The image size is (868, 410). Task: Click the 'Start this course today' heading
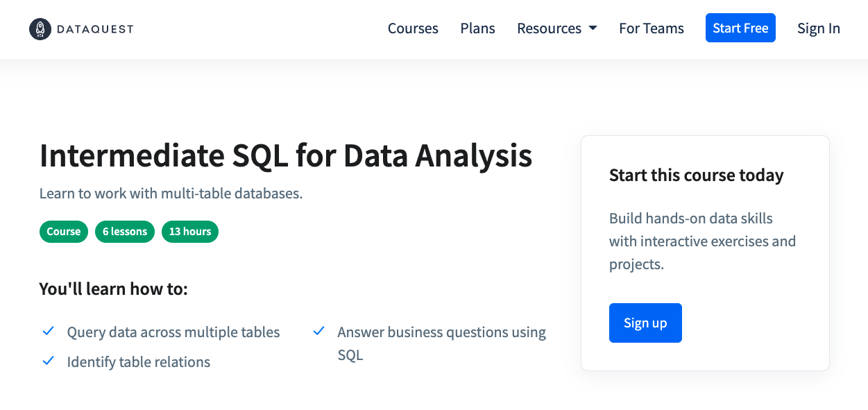pos(697,176)
